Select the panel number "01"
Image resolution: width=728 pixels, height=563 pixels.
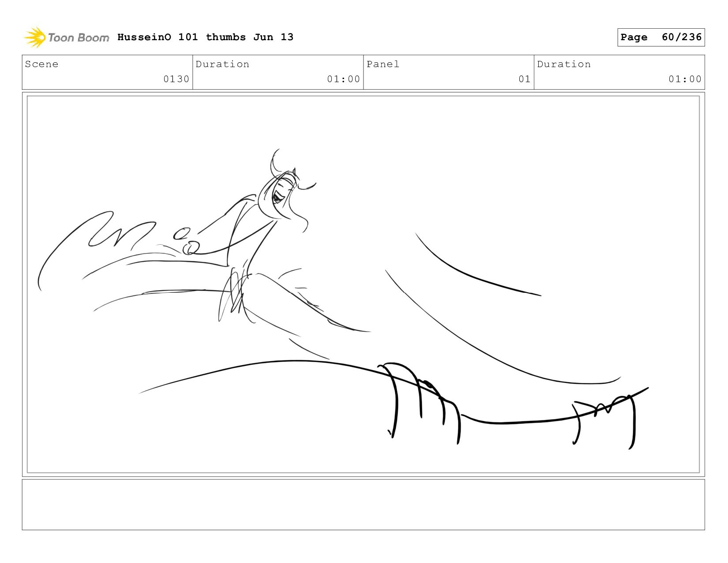[524, 79]
